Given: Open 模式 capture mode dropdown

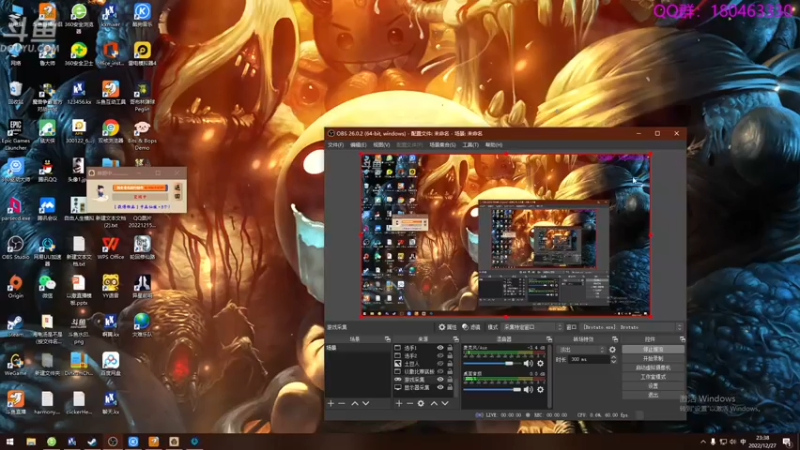Looking at the screenshot, I should point(532,327).
